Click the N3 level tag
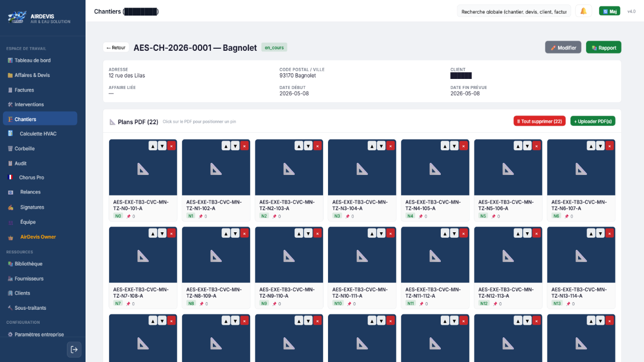The width and height of the screenshot is (644, 362). [337, 216]
